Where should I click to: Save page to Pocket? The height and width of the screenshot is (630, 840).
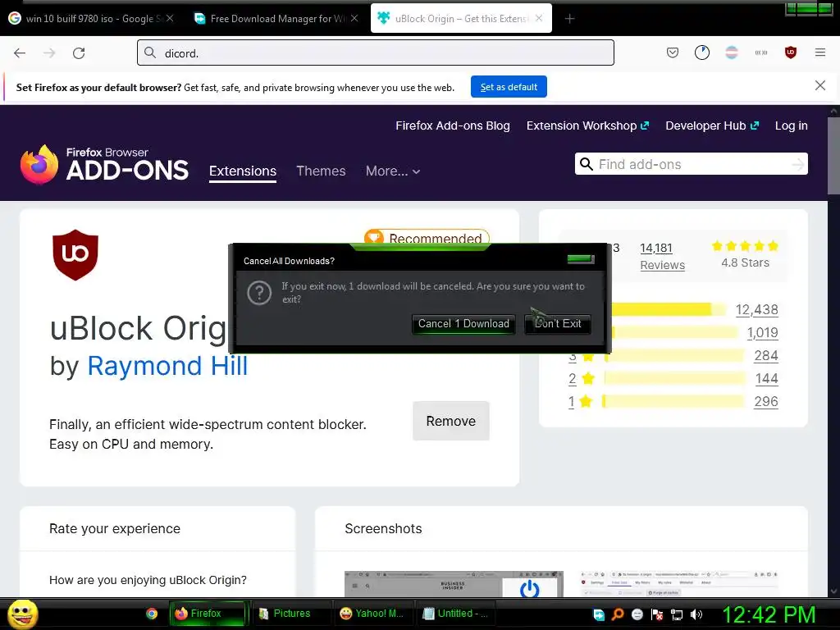673,52
